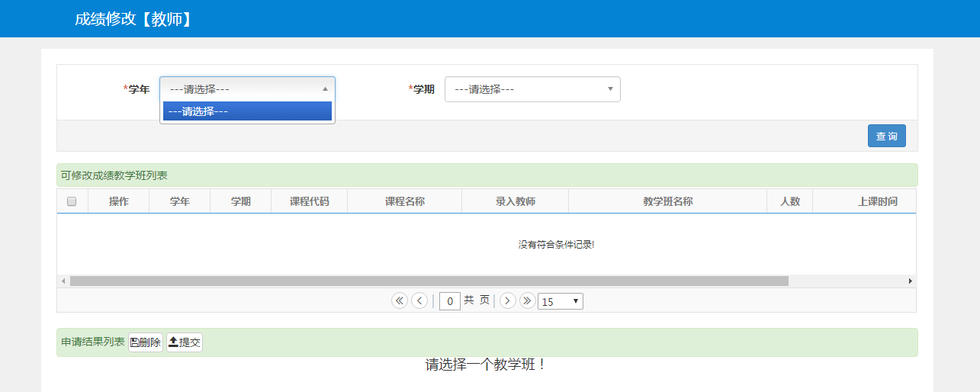Image resolution: width=980 pixels, height=392 pixels.
Task: Click the 教学班名称 column header
Action: [667, 202]
